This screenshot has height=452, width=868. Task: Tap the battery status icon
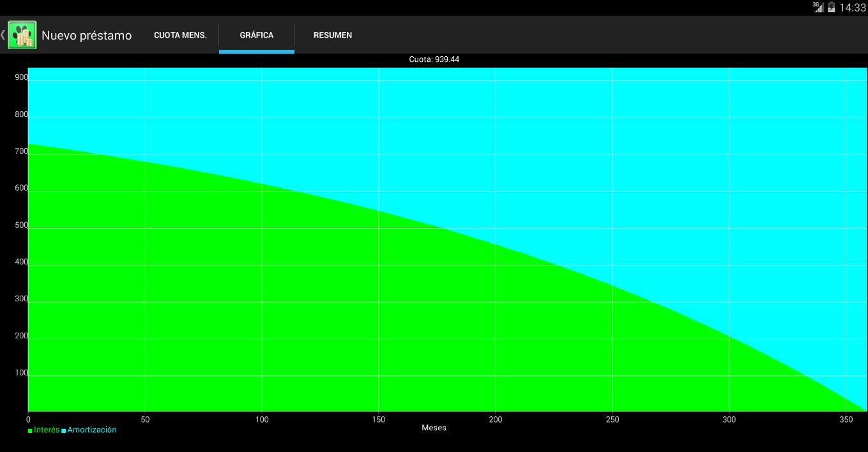point(832,8)
